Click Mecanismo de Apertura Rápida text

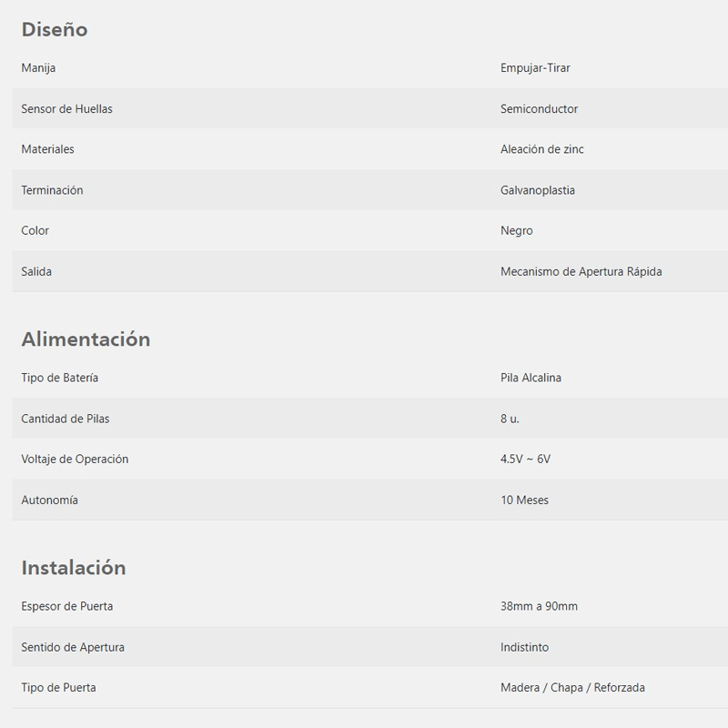coord(581,271)
